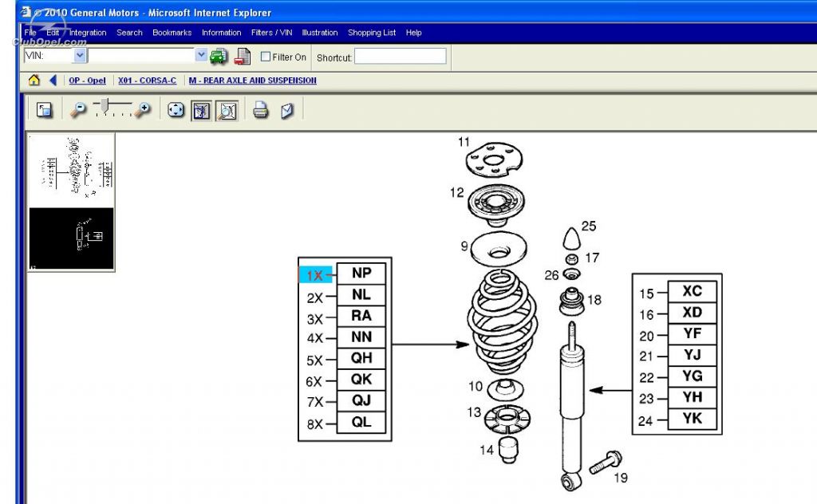
Task: Select the highlighted 1X callout
Action: coord(314,275)
